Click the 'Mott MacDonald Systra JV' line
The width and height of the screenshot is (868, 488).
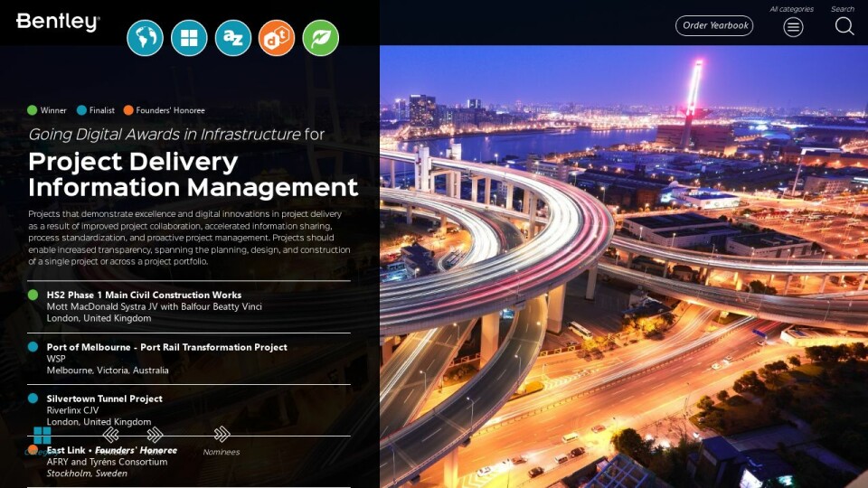154,306
